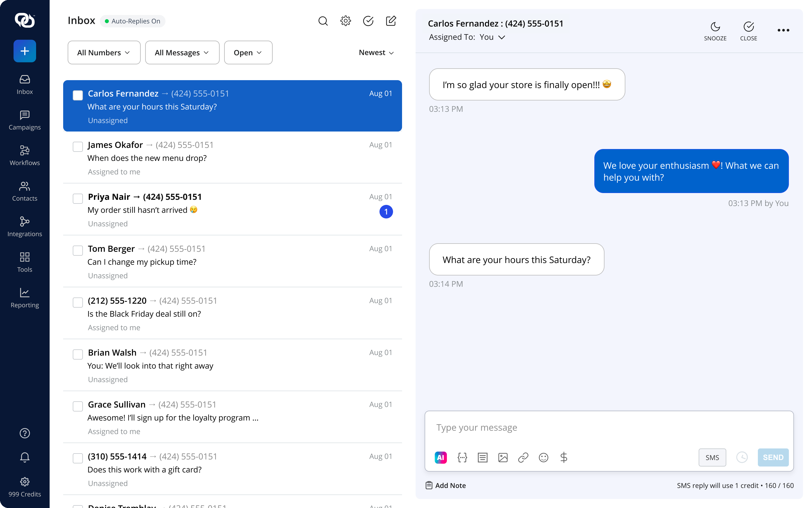
Task: Expand the All Messages filter
Action: tap(182, 52)
